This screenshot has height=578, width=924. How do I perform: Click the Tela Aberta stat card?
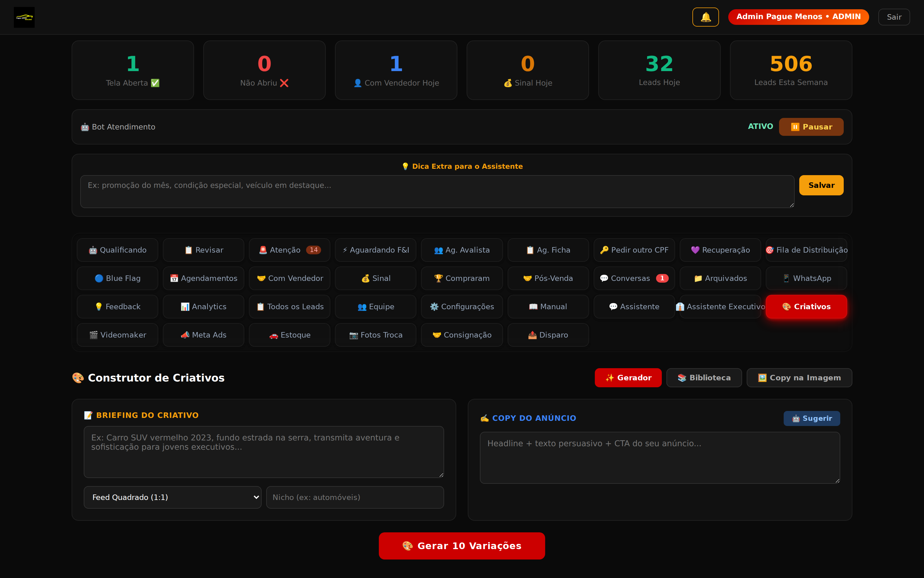pyautogui.click(x=133, y=70)
